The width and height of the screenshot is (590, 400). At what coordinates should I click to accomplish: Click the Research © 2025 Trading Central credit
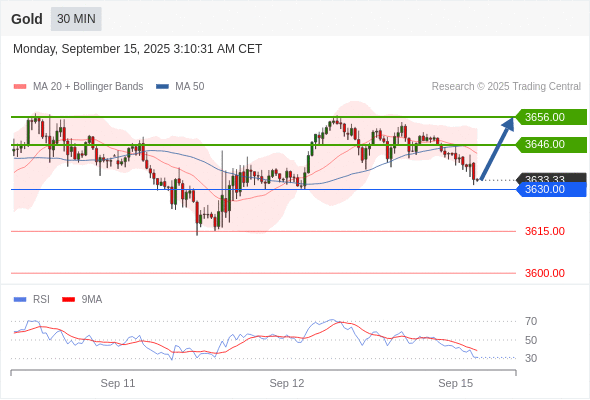point(506,87)
